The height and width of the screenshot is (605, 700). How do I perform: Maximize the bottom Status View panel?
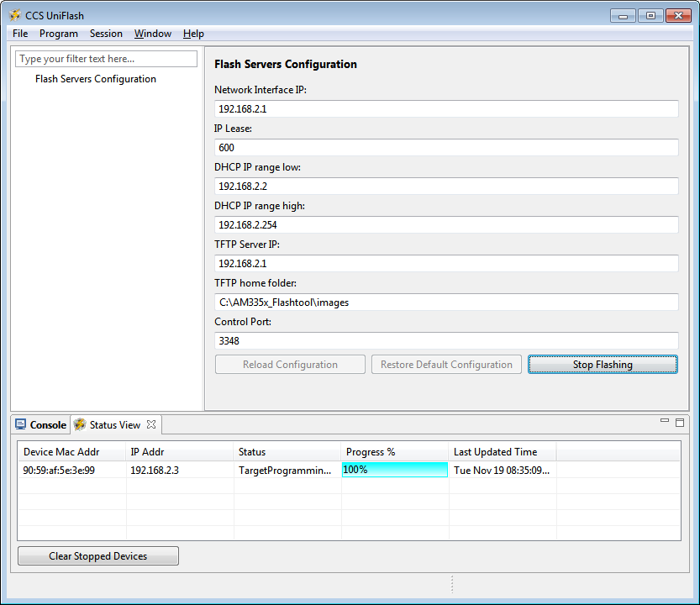pos(680,422)
